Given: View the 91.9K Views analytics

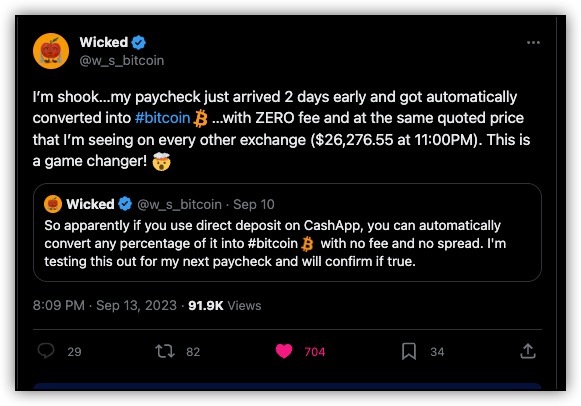Looking at the screenshot, I should (225, 305).
